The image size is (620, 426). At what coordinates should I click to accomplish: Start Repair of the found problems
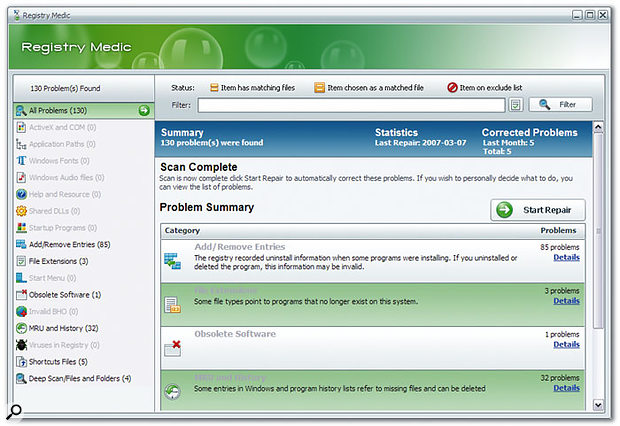click(x=538, y=210)
